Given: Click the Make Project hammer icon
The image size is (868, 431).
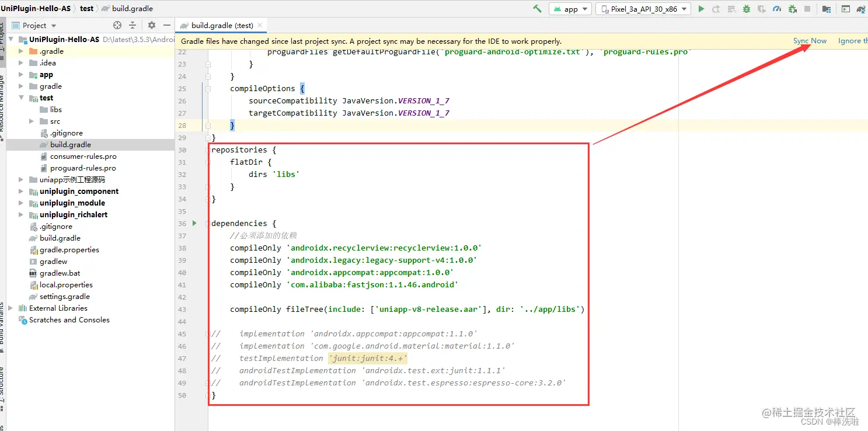Looking at the screenshot, I should point(537,9).
